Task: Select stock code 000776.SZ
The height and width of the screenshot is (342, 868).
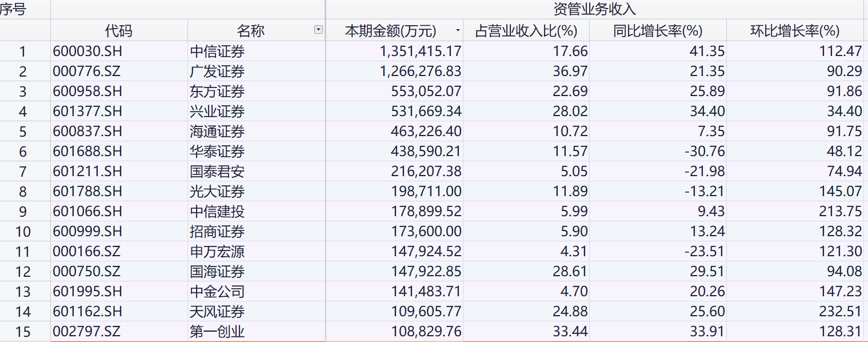Action: 119,71
